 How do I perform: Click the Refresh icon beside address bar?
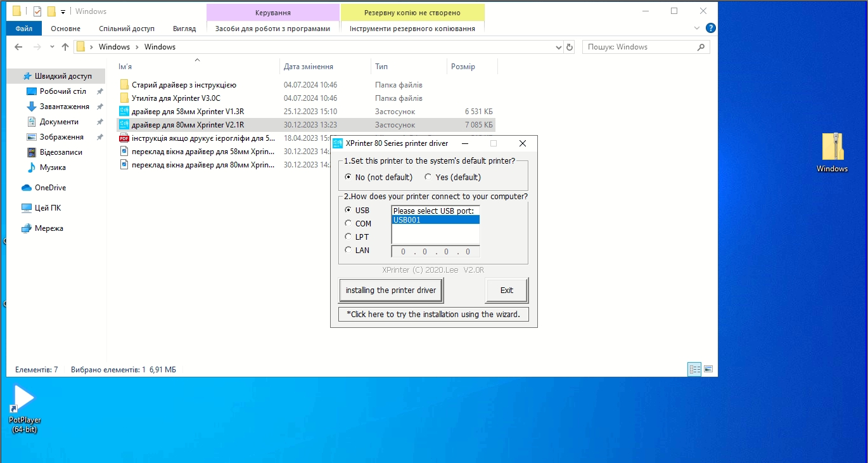coord(570,47)
